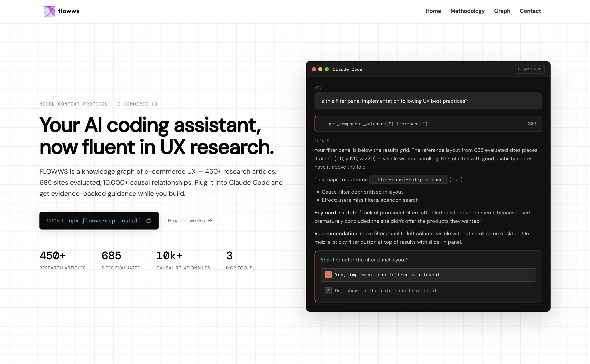Select 'Yes, implement the left-column layout'

428,275
